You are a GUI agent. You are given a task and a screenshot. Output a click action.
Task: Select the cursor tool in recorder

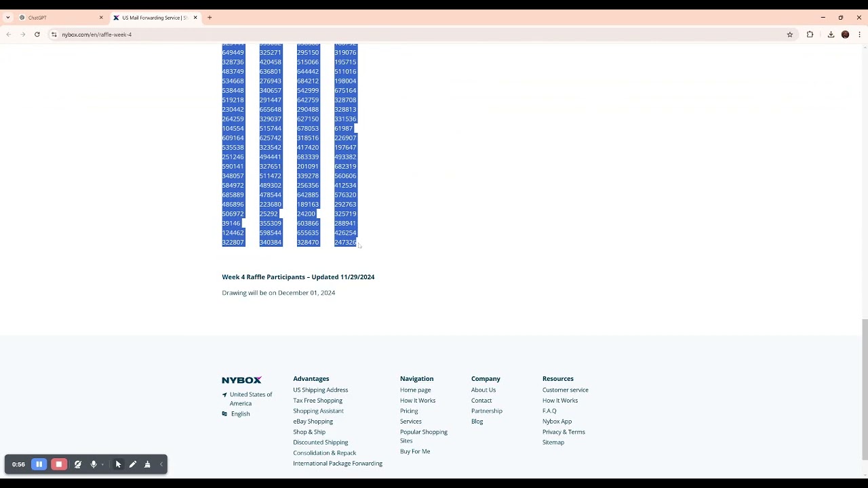coord(118,464)
